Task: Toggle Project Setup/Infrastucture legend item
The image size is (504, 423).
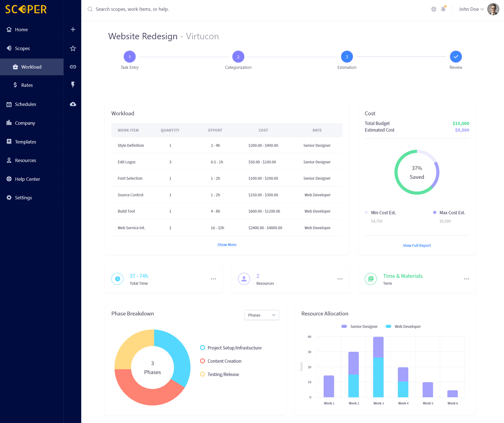Action: pyautogui.click(x=231, y=348)
